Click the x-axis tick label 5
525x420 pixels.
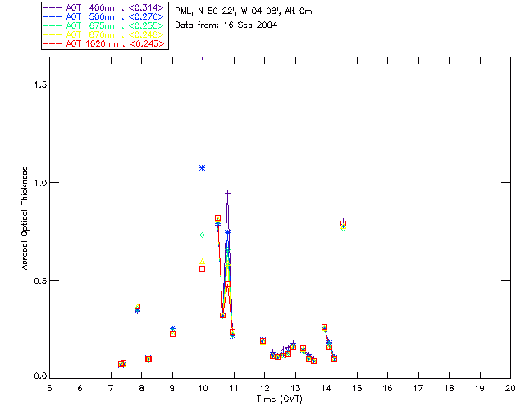coord(49,388)
